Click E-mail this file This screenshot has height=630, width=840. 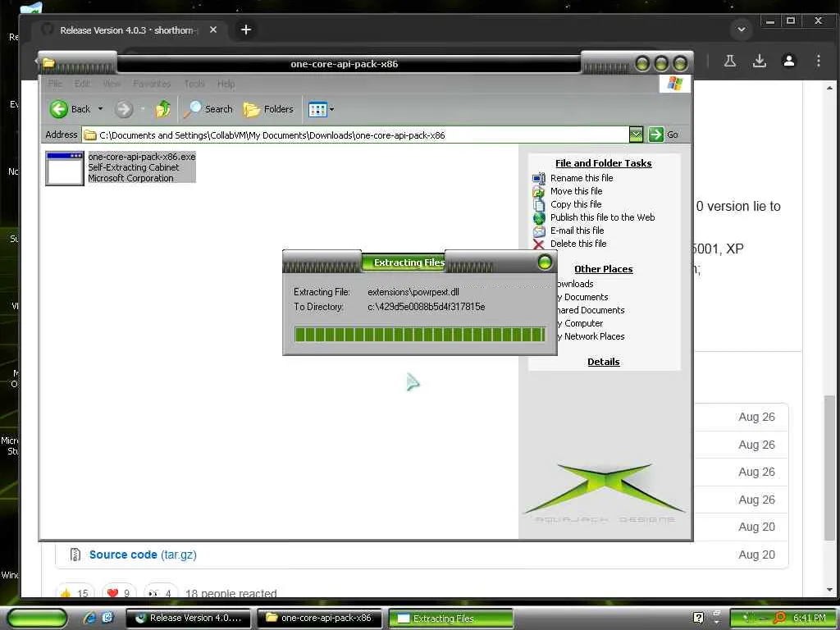577,231
